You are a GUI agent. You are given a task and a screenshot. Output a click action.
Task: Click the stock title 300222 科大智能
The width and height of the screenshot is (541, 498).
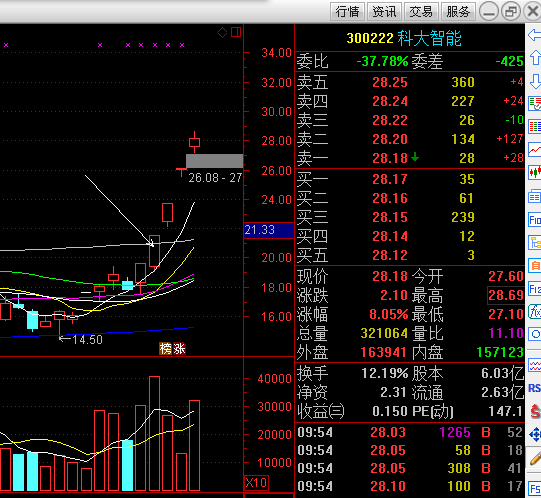(404, 38)
